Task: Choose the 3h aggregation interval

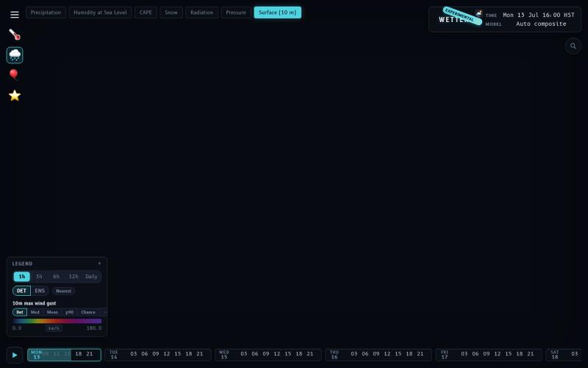Action: (39, 277)
